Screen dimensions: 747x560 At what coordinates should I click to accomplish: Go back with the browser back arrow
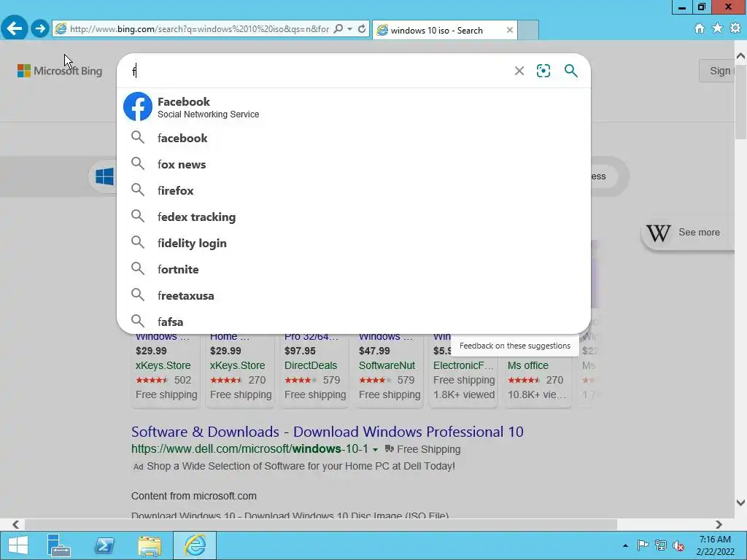pos(15,28)
